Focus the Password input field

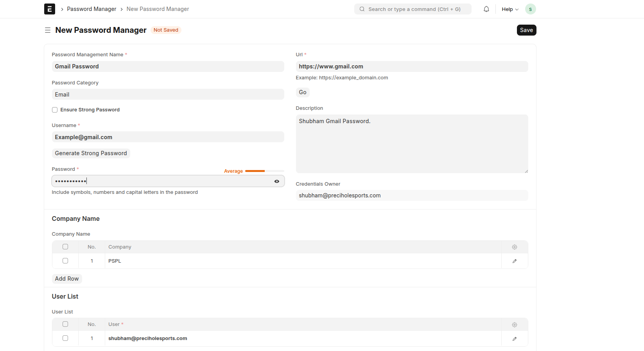pos(168,181)
